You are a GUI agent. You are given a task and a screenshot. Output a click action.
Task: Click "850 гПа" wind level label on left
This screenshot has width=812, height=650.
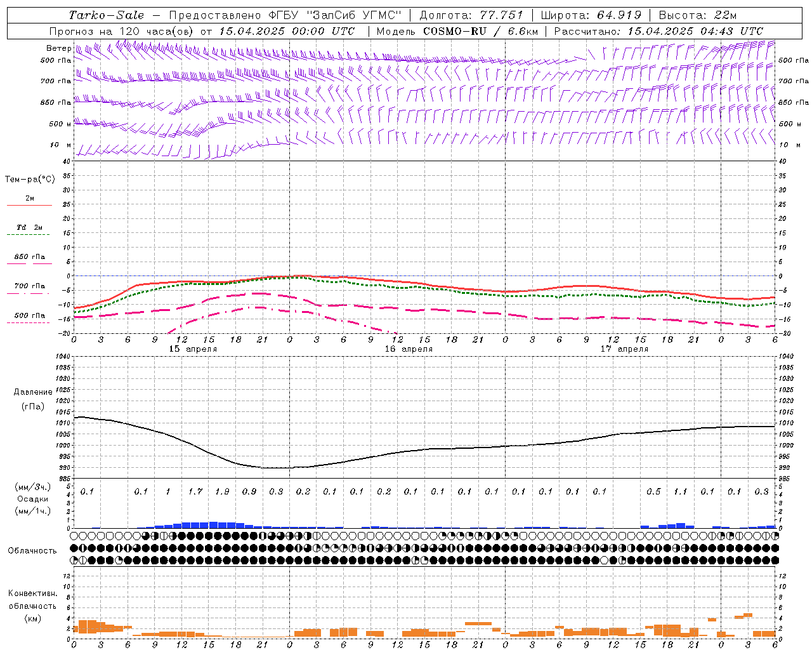[56, 102]
